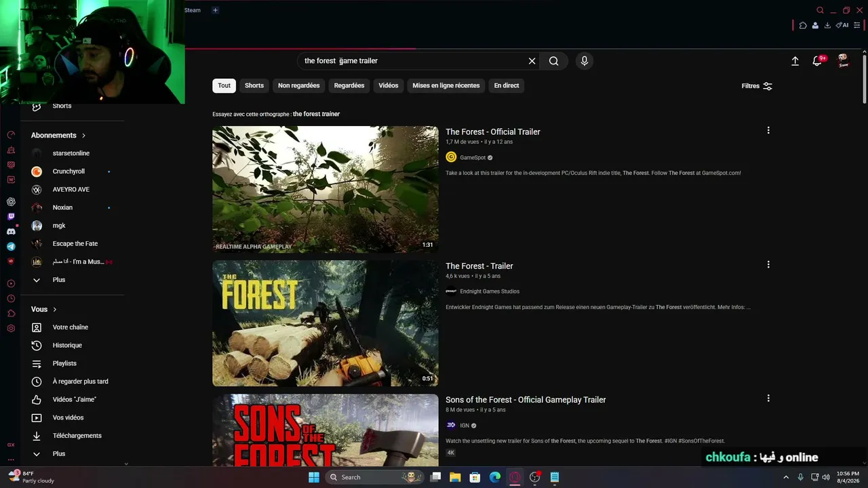Open the browser AI assistant button
Image resolution: width=868 pixels, height=488 pixels.
[x=842, y=25]
